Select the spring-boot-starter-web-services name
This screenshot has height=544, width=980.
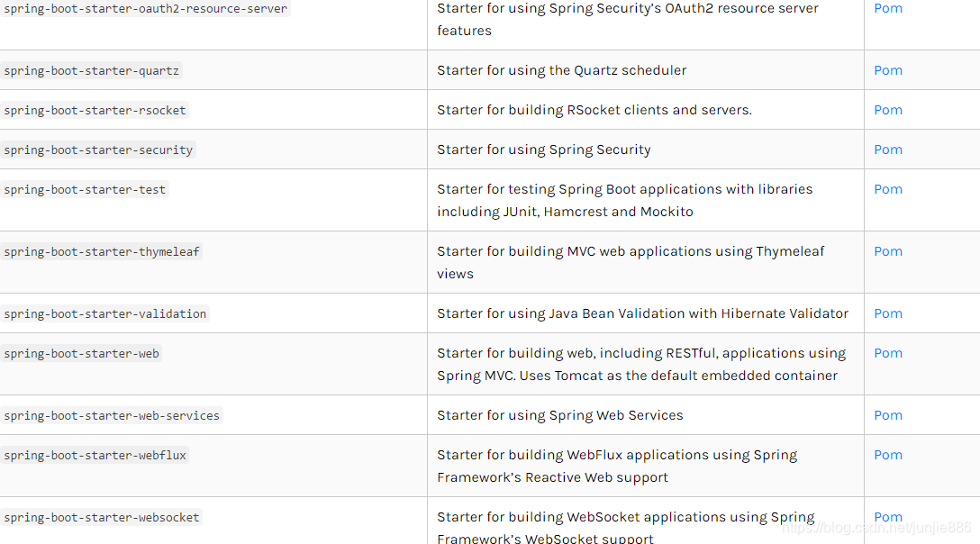112,416
